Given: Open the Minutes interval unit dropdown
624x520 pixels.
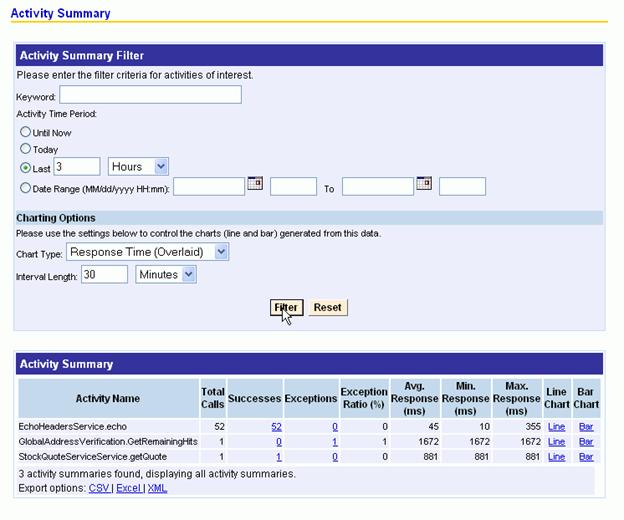Looking at the screenshot, I should point(166,275).
